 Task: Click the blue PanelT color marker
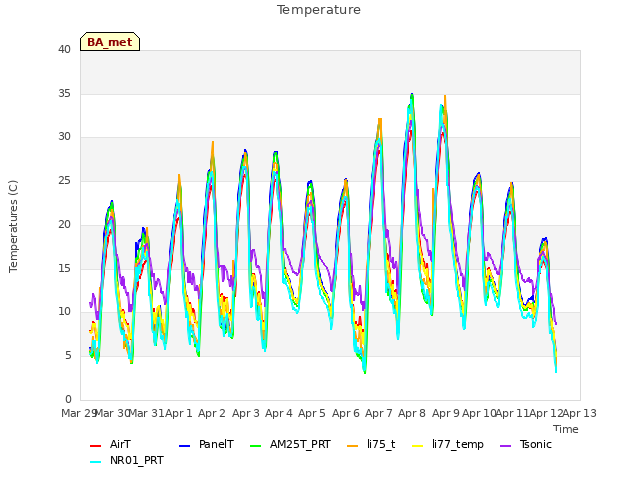coord(184,446)
